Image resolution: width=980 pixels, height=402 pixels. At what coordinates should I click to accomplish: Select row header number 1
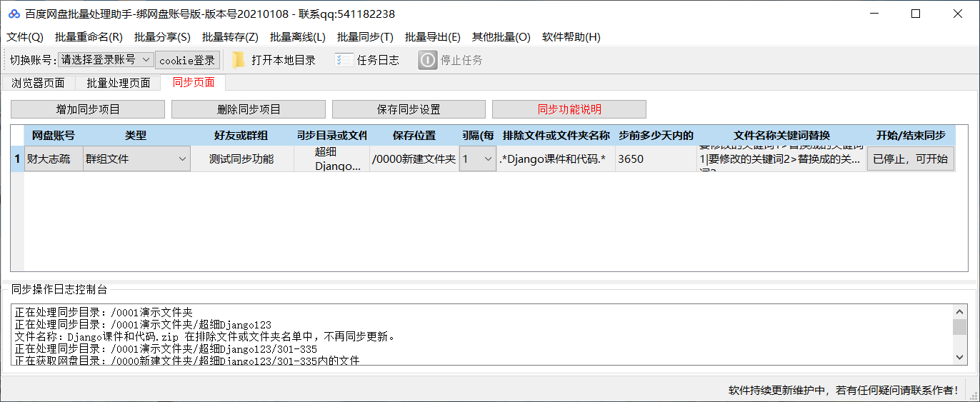(17, 159)
